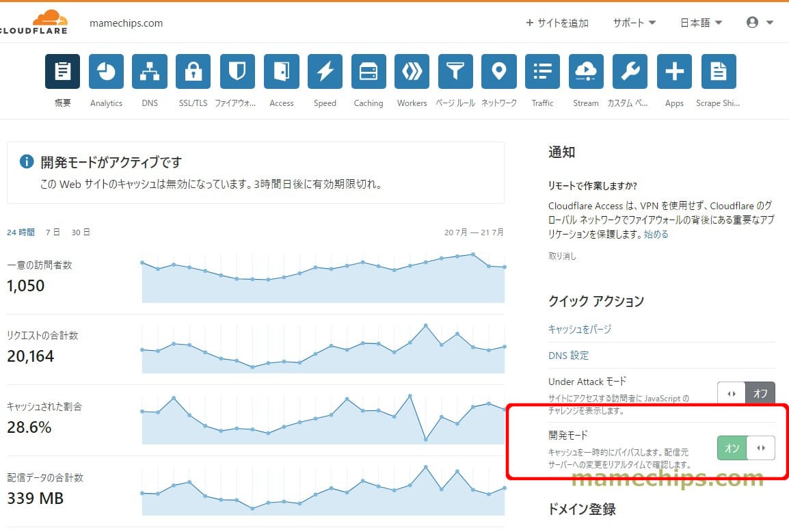Click the 開発モードがアクティブです notice title
The image size is (789, 532).
(x=111, y=162)
